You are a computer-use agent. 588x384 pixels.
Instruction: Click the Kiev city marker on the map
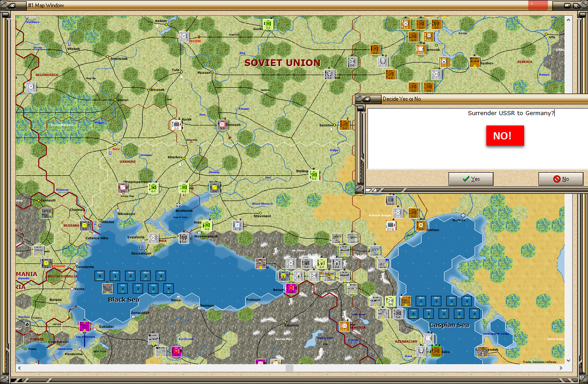pos(116,144)
